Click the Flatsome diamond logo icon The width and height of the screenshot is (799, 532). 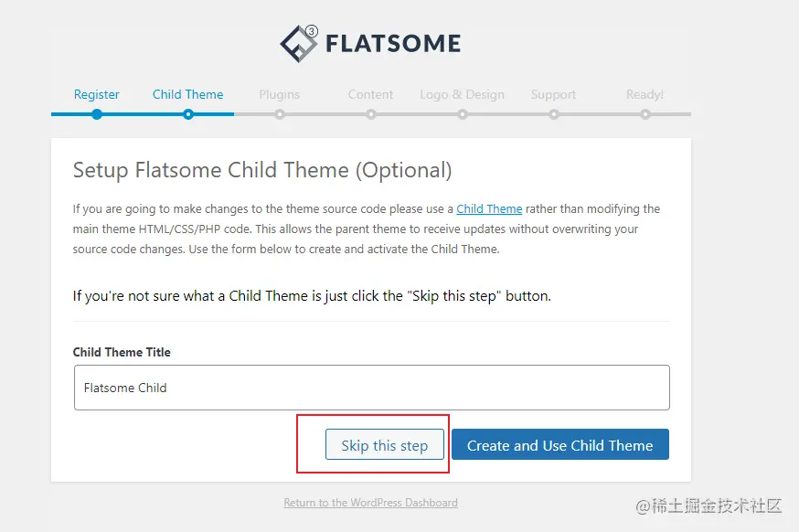(299, 43)
